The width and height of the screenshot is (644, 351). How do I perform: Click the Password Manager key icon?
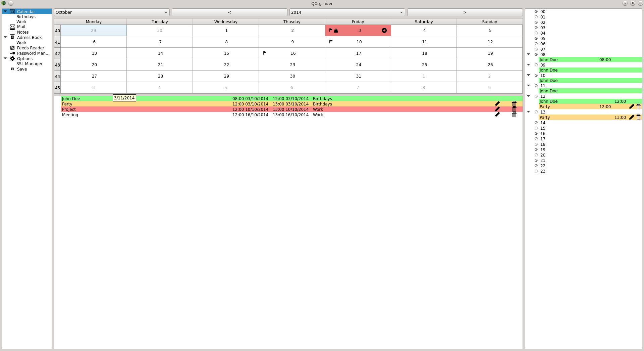12,53
